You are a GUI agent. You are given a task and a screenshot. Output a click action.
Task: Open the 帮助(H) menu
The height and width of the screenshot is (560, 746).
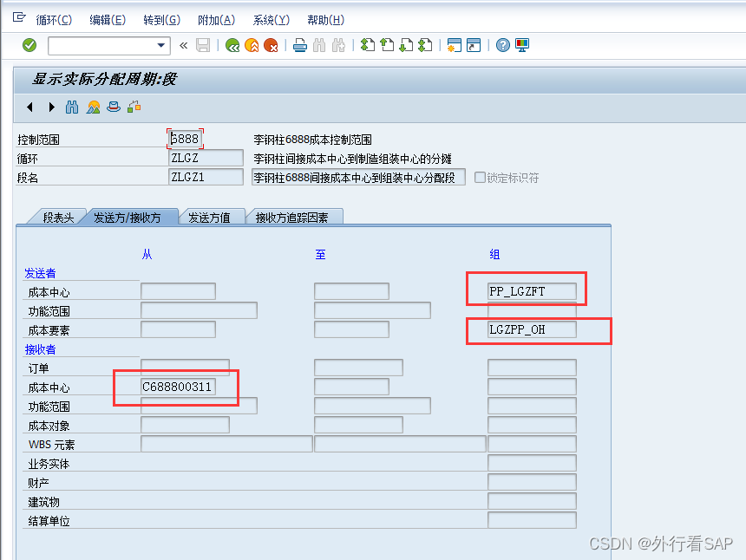(x=326, y=20)
